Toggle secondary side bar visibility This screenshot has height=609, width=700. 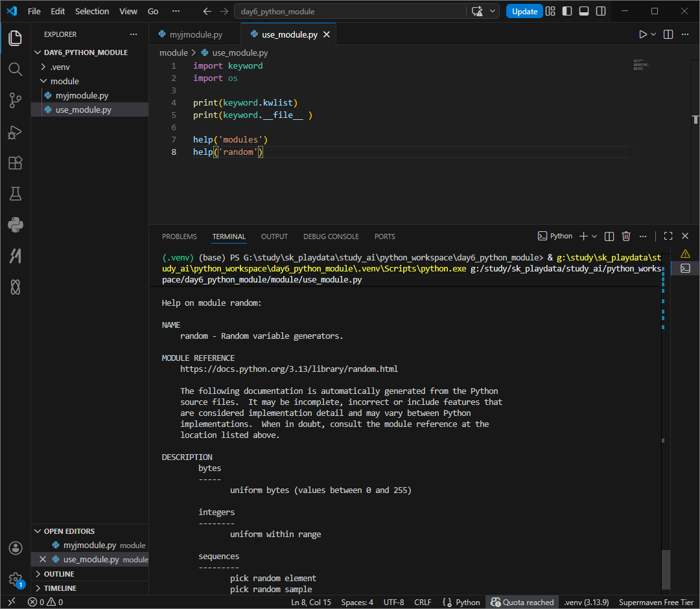pos(601,11)
